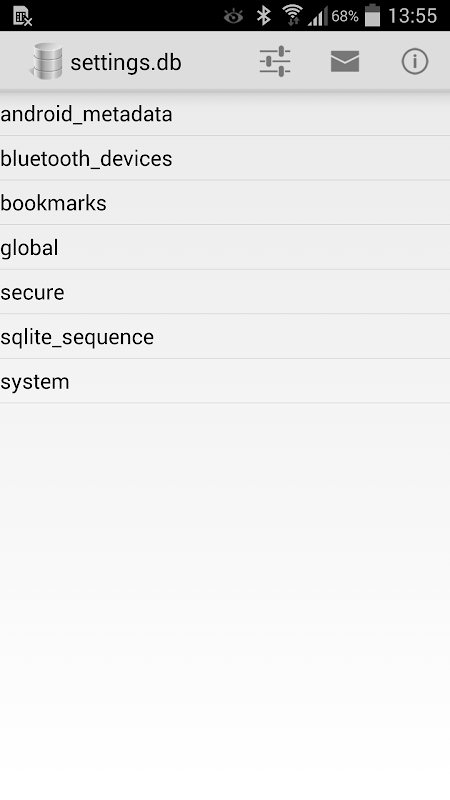Viewport: 450px width, 800px height.
Task: Tap the Bluetooth status bar icon
Action: [x=263, y=16]
